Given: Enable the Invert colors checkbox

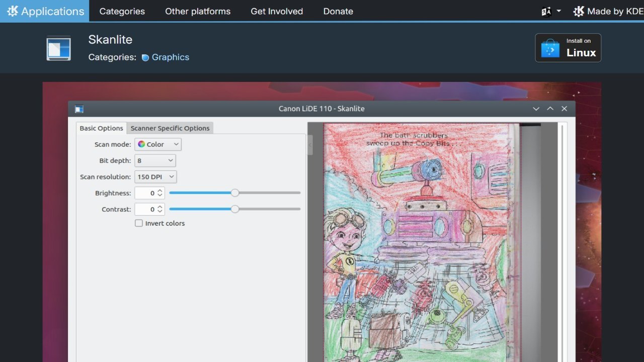Looking at the screenshot, I should tap(139, 223).
